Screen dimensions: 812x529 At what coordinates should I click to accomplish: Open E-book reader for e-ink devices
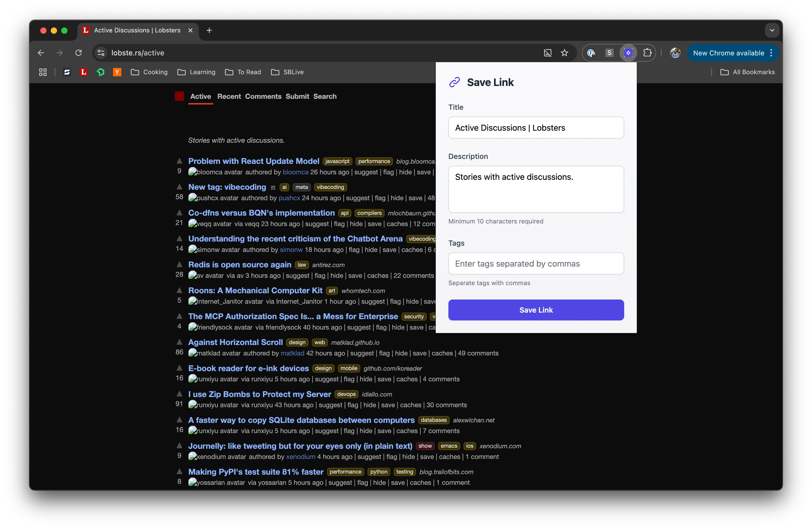pos(248,368)
